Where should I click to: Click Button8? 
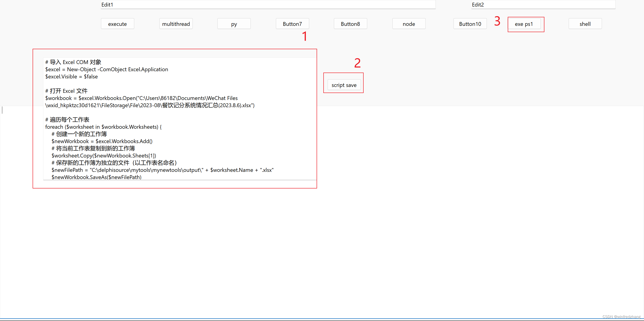351,24
